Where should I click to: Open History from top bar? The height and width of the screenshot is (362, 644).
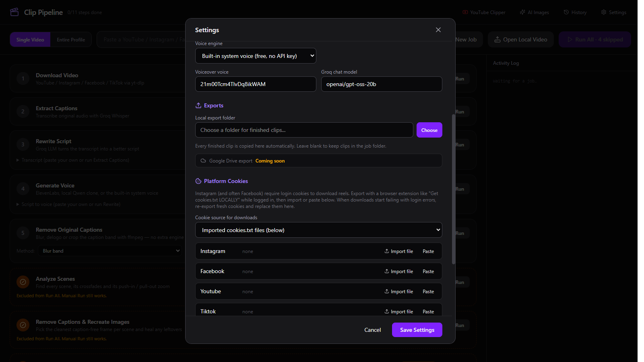tap(575, 12)
